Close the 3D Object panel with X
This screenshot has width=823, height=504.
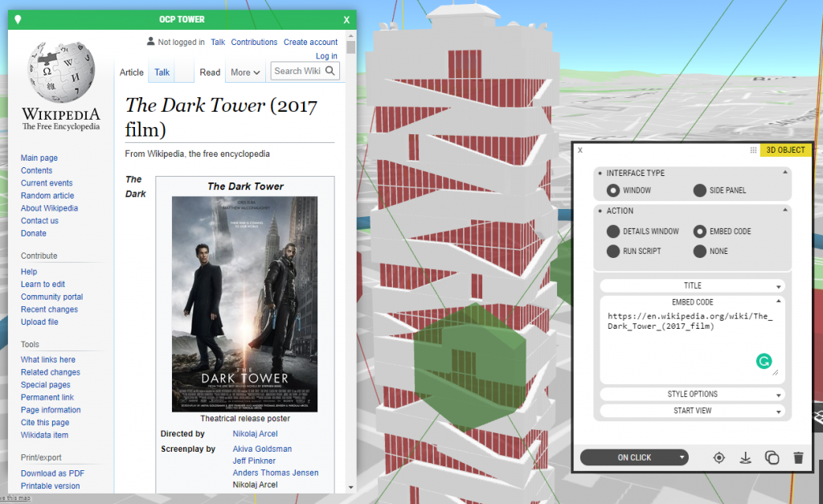(x=580, y=150)
